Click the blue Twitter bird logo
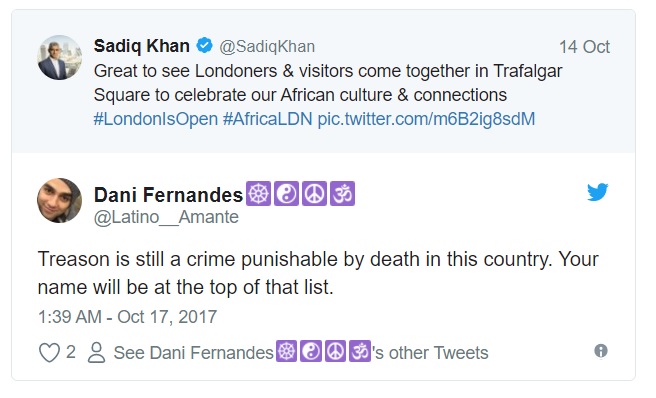This screenshot has height=398, width=656. [597, 192]
